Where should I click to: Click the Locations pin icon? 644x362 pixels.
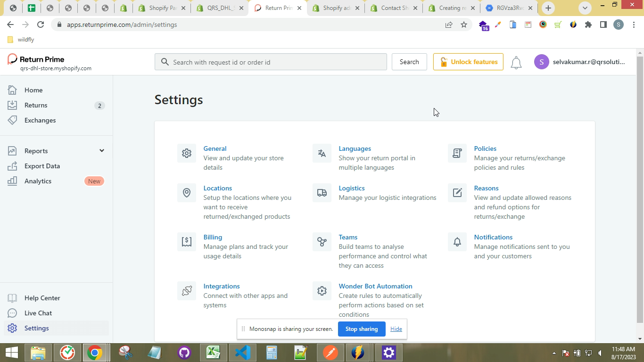pyautogui.click(x=187, y=193)
